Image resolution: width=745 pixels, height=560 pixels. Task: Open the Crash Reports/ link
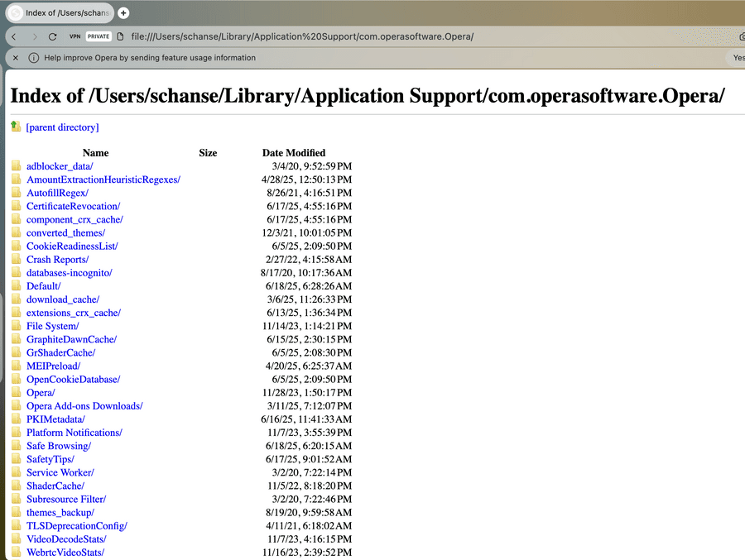pos(57,260)
